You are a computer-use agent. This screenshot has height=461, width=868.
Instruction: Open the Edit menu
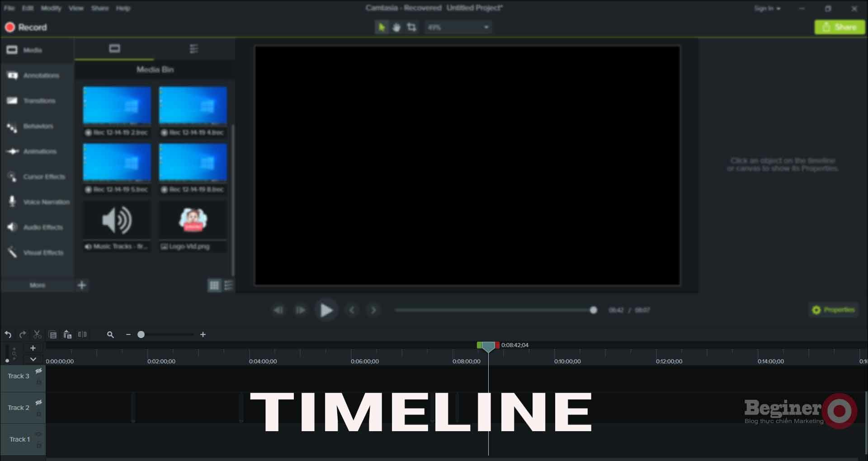pos(28,8)
